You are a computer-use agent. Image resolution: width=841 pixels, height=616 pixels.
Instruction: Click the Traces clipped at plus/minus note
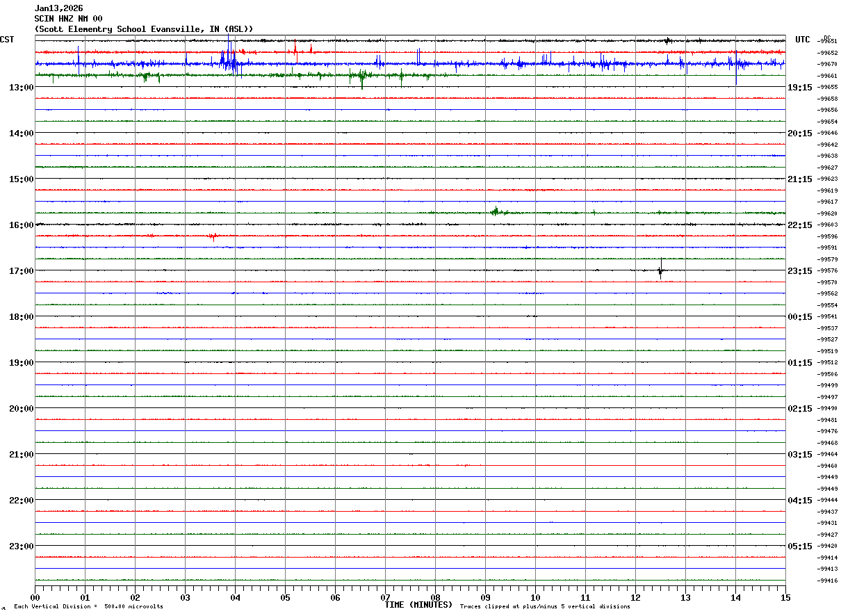coord(545,607)
